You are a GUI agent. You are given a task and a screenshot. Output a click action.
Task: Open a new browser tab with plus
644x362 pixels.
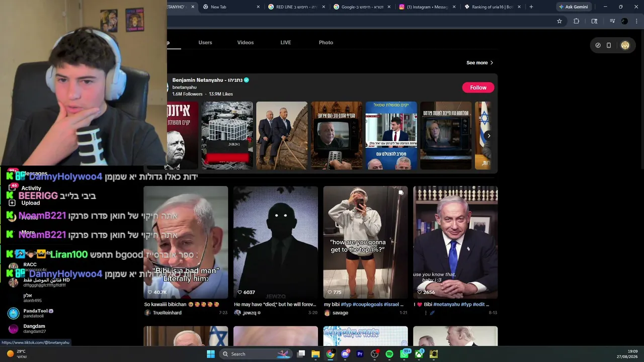(x=531, y=7)
